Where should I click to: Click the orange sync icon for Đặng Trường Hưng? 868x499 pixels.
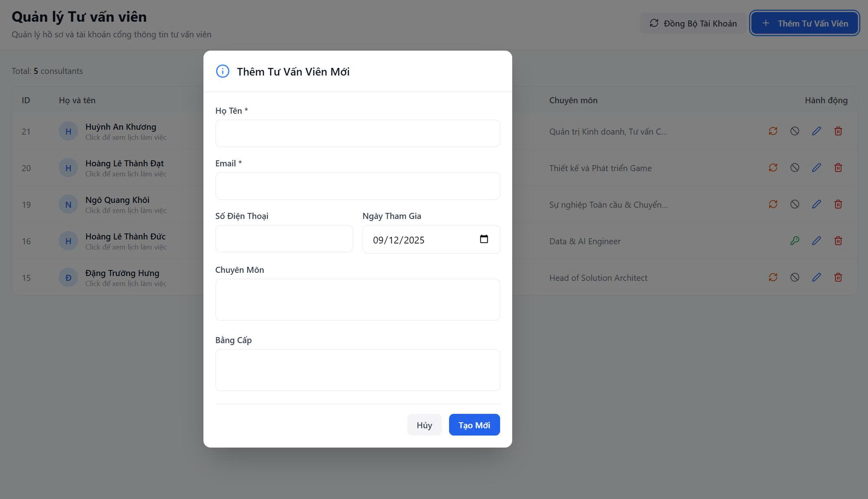773,278
